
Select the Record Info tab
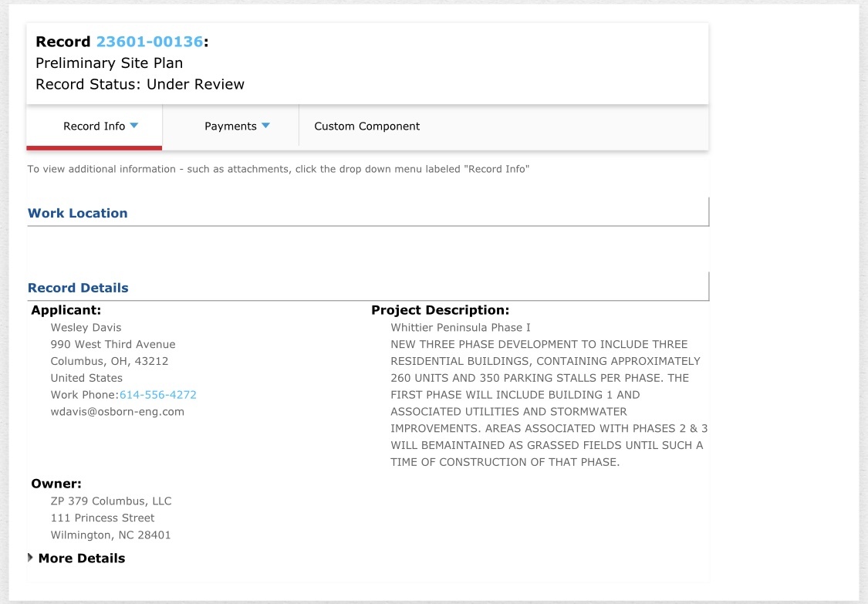[x=94, y=127]
